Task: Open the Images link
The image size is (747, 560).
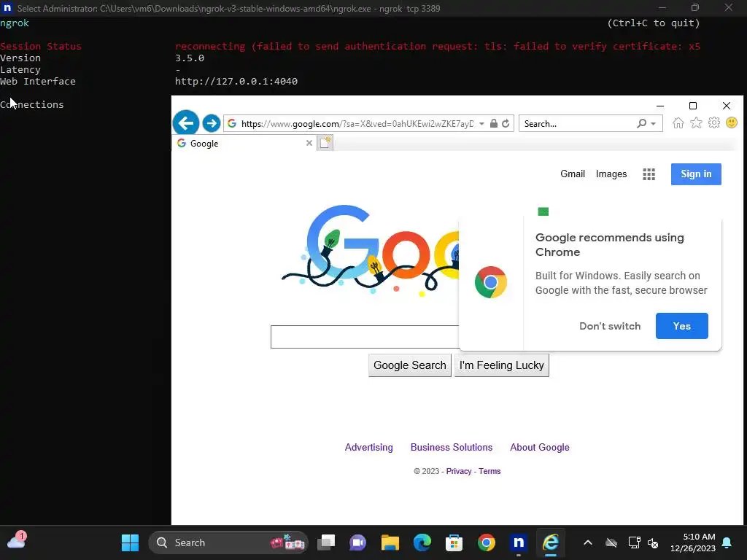Action: click(x=611, y=174)
